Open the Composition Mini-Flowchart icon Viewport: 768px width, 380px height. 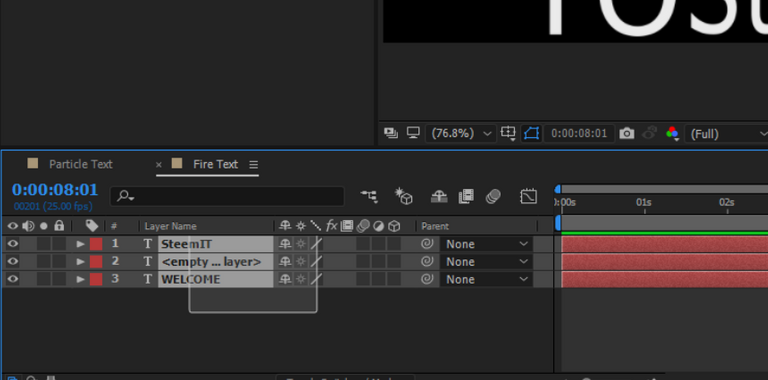coord(369,197)
